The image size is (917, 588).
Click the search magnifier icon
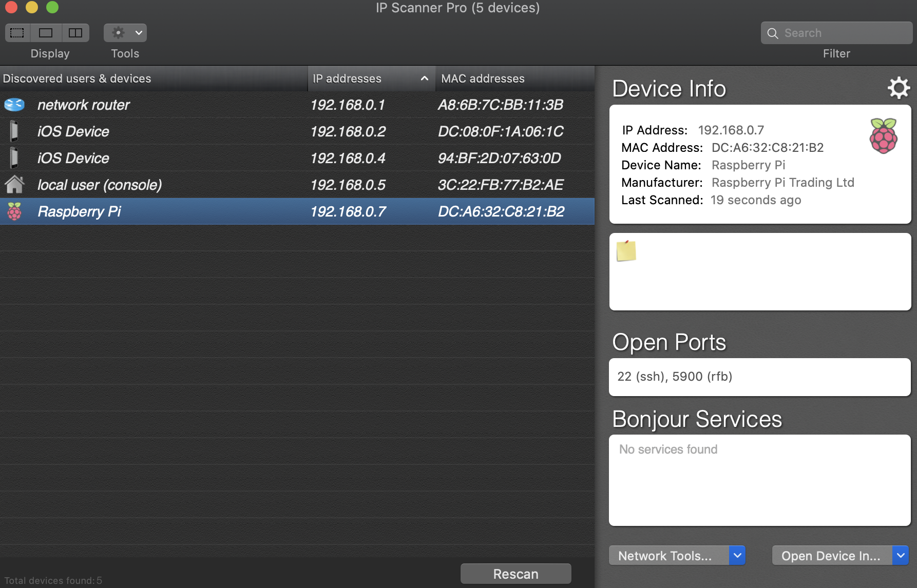(773, 33)
